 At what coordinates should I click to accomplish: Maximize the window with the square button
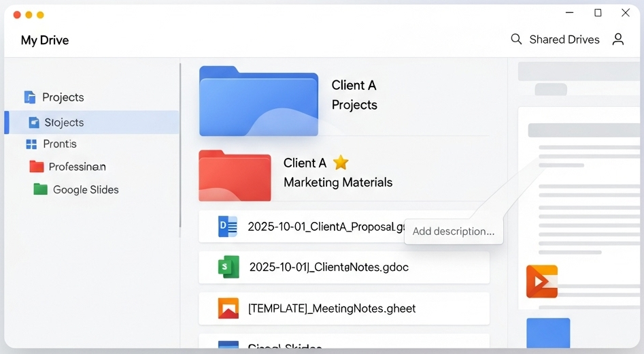(x=598, y=13)
